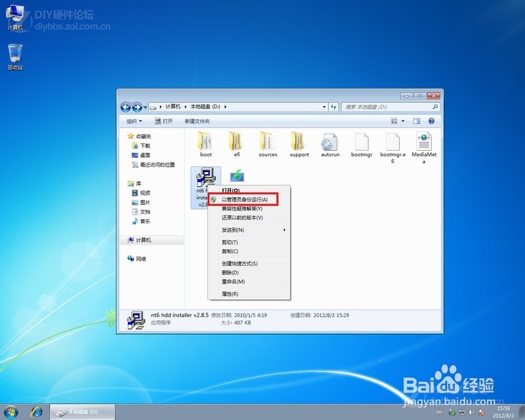The height and width of the screenshot is (420, 525).
Task: Open the 回收站 desktop icon
Action: tap(14, 52)
